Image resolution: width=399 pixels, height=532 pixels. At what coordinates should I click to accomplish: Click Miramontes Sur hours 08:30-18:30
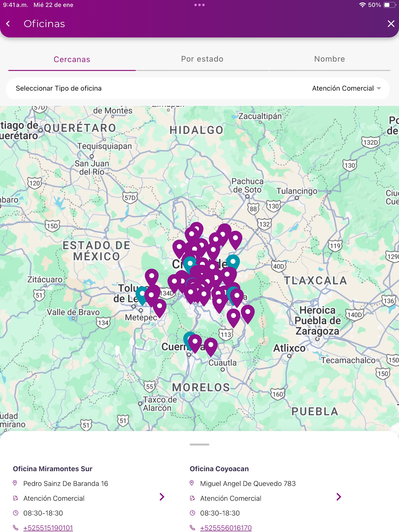(43, 513)
